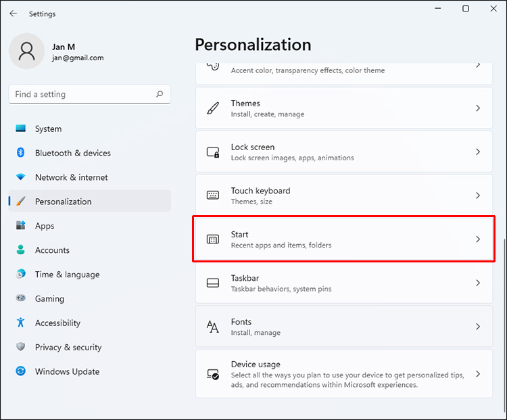Expand Lock screen chevron arrow

478,152
